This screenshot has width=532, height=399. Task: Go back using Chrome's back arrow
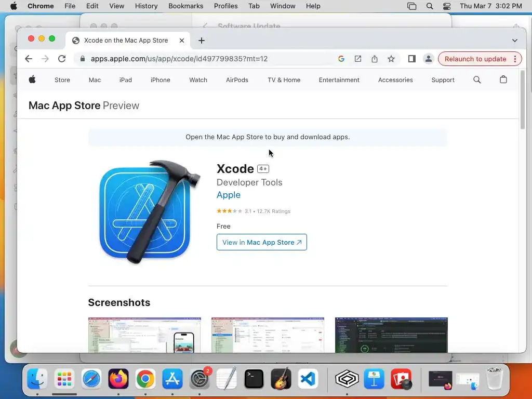tap(29, 59)
